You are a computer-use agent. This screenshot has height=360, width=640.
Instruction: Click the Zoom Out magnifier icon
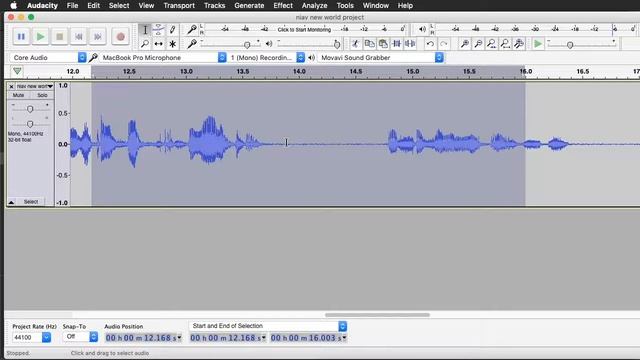point(478,44)
